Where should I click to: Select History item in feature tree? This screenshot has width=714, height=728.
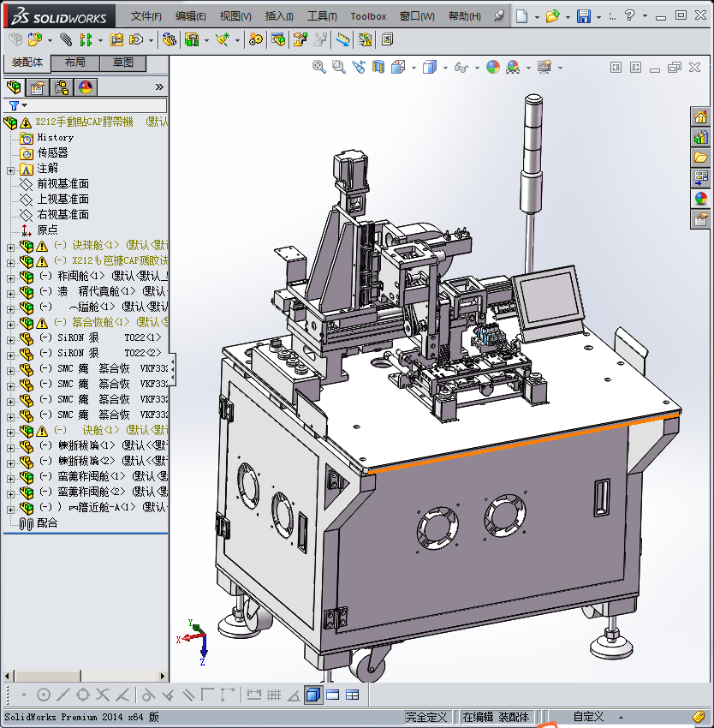[55, 138]
